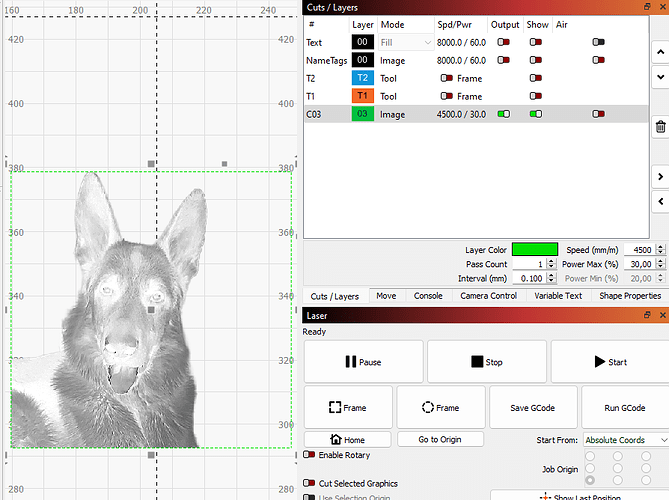The width and height of the screenshot is (669, 500).
Task: Switch to the Move tab
Action: click(386, 296)
